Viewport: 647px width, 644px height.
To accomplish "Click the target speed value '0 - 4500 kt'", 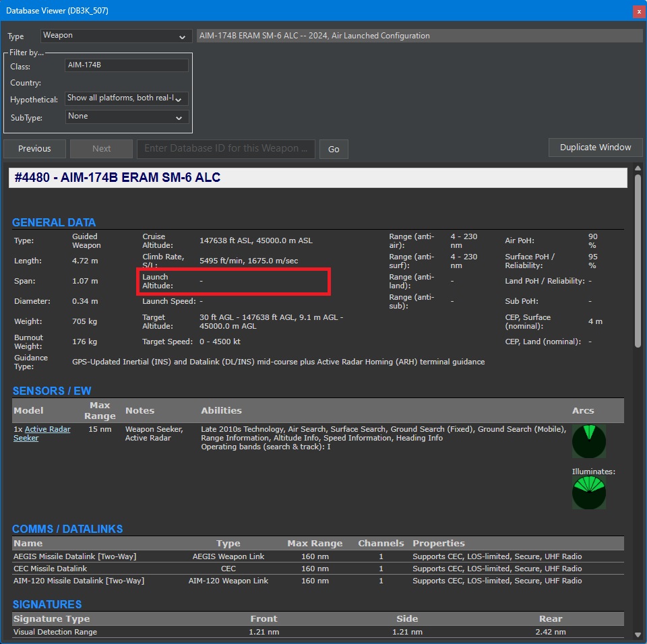I will (220, 342).
